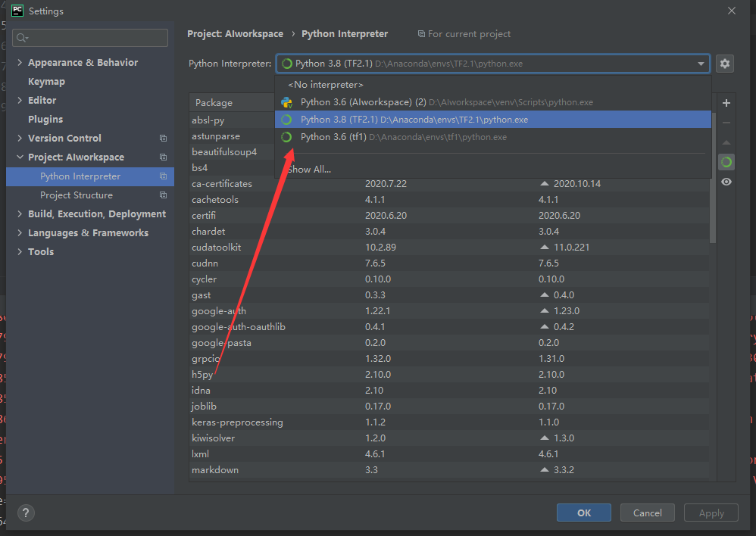Click the settings search field
This screenshot has width=756, height=536.
(90, 38)
